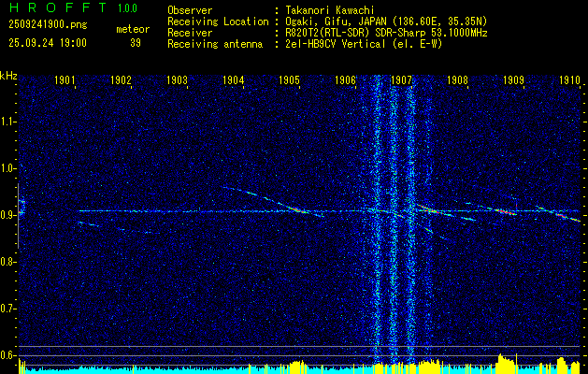Image resolution: width=588 pixels, height=374 pixels.
Task: Click the kHz axis unit label
Action: coord(8,76)
